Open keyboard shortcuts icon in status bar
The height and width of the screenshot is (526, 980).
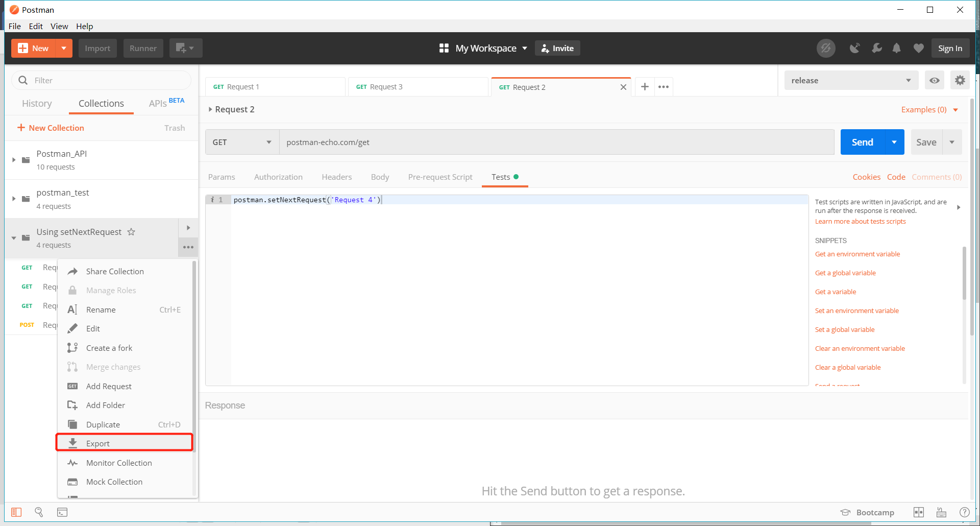pyautogui.click(x=942, y=512)
